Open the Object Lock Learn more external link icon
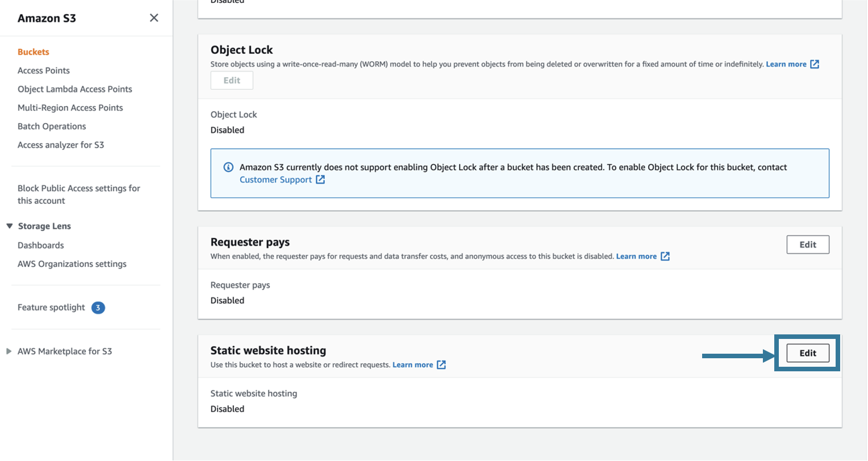 pyautogui.click(x=816, y=64)
